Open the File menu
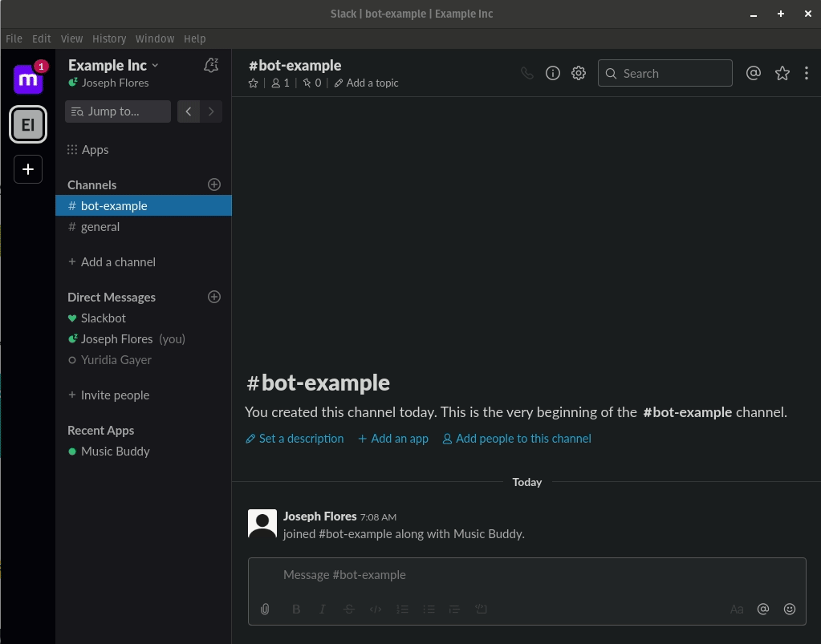The image size is (821, 644). point(14,38)
